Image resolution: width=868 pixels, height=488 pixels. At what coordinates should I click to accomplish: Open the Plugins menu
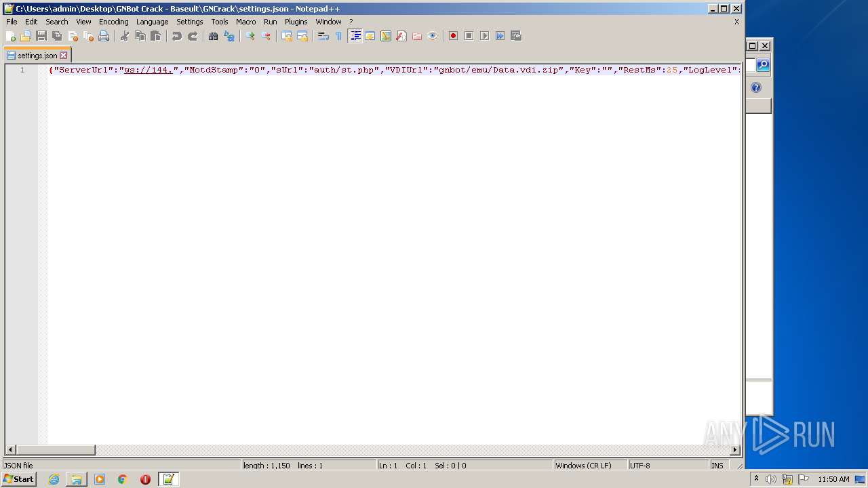pyautogui.click(x=296, y=22)
